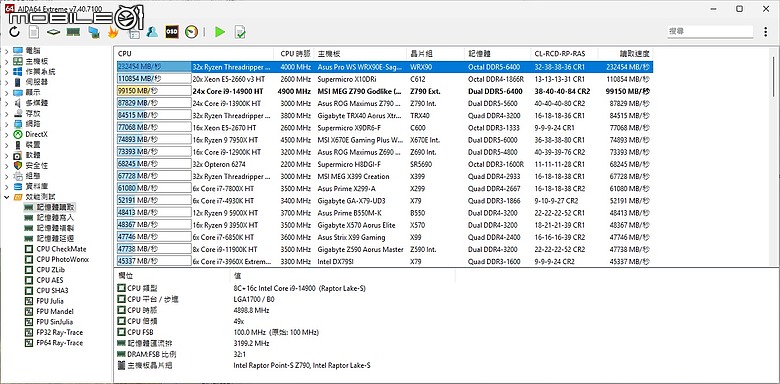This screenshot has width=780, height=384.
Task: Select the 軟體 software item
Action: [33, 155]
